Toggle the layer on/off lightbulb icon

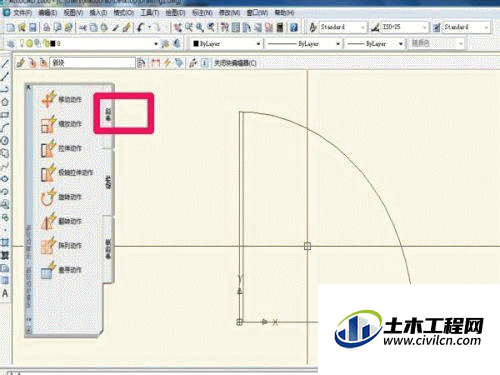point(22,43)
